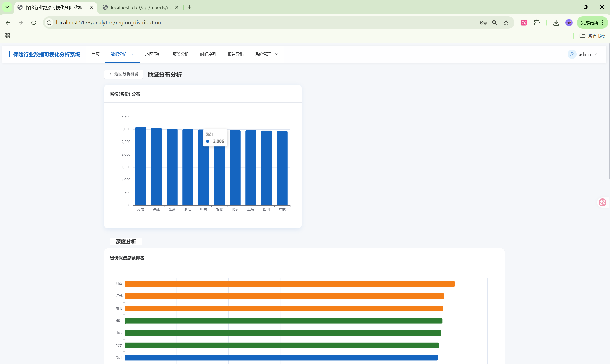Open the tab search chevron at top-left
This screenshot has width=610, height=364.
tap(7, 7)
